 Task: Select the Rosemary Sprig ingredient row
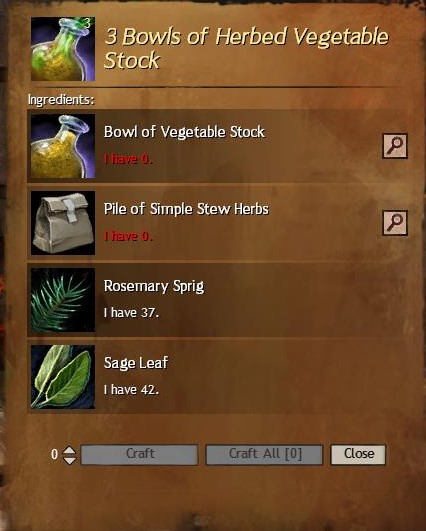point(217,300)
